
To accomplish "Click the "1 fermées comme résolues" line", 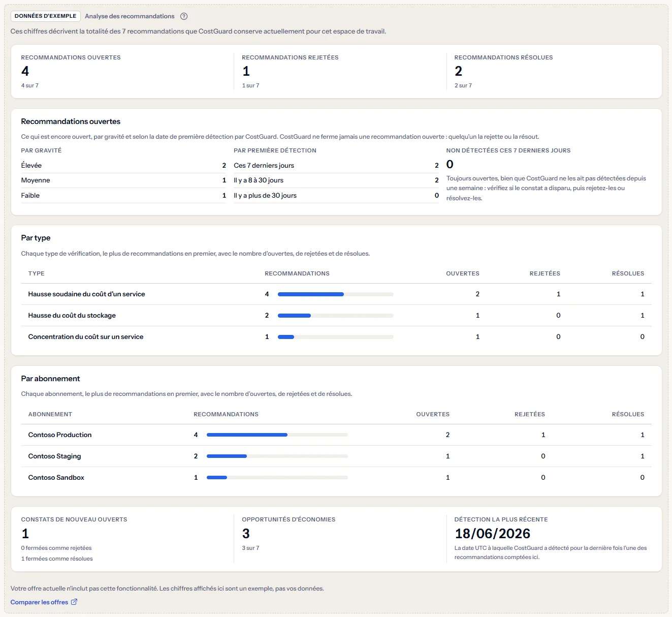I will (57, 559).
